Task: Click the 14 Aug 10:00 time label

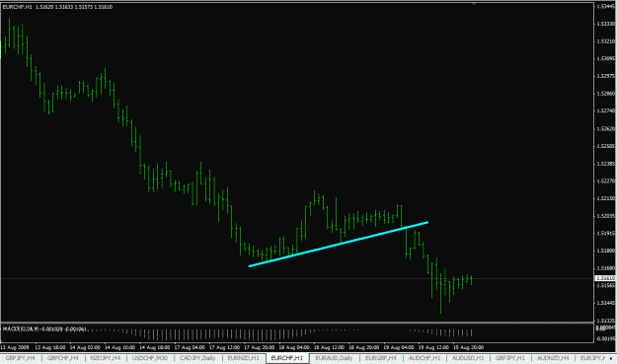Action: tap(120, 347)
